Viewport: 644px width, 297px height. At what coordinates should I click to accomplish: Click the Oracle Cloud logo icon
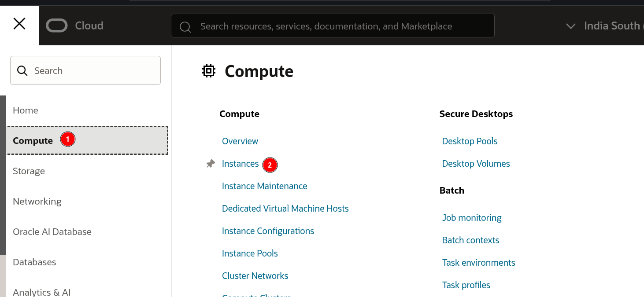(56, 26)
